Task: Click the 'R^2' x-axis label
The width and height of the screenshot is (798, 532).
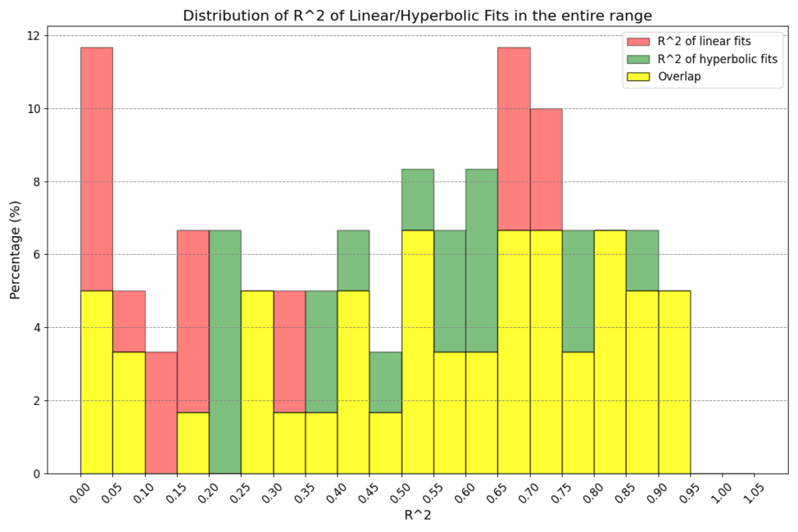Action: click(418, 515)
